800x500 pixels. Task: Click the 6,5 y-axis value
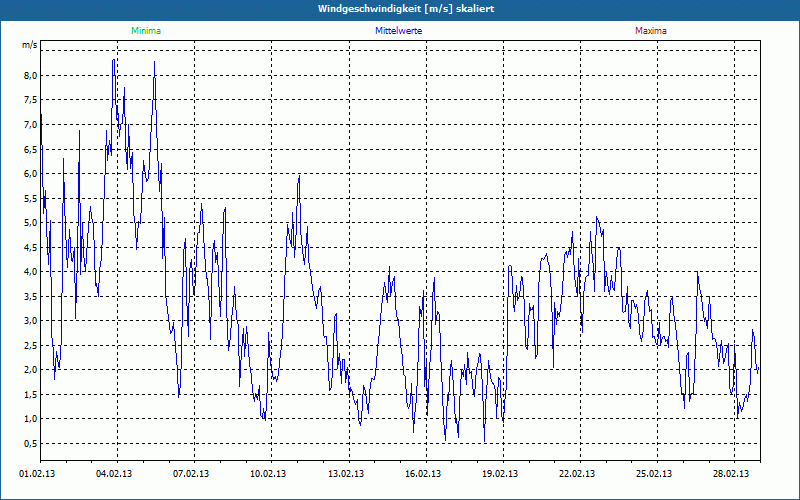[31, 149]
